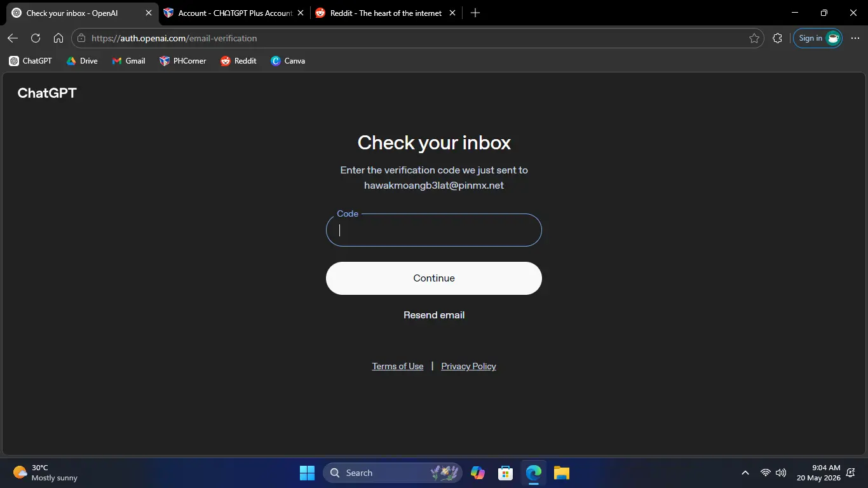This screenshot has width=868, height=488.
Task: Open the weather widget showing 30°C
Action: click(46, 473)
